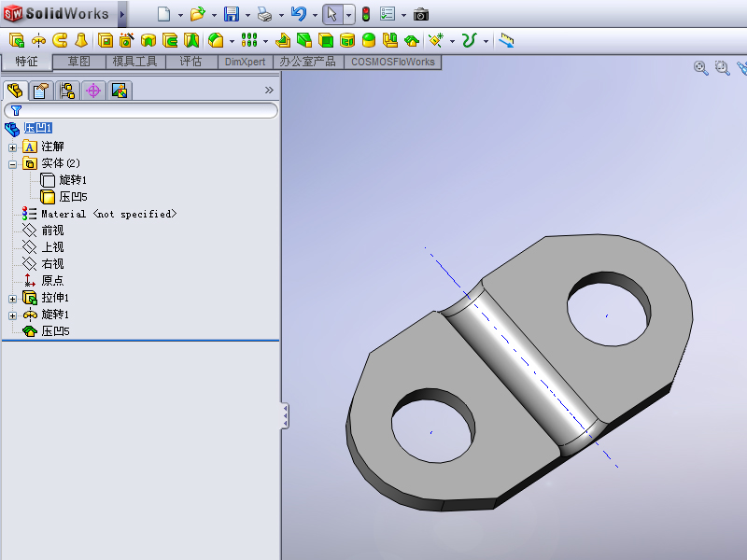The image size is (747, 560).
Task: Open the Curves tool
Action: coord(470,40)
